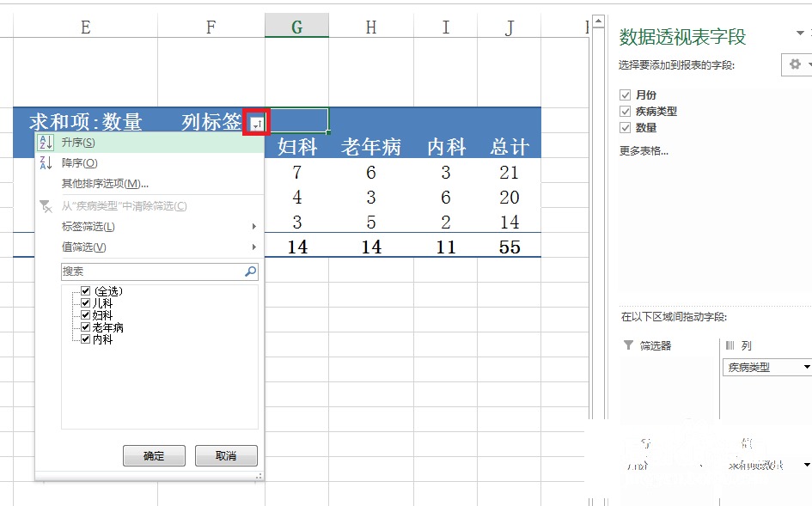The image size is (812, 506).
Task: Click the column labels filter dropdown button
Action: click(x=257, y=123)
